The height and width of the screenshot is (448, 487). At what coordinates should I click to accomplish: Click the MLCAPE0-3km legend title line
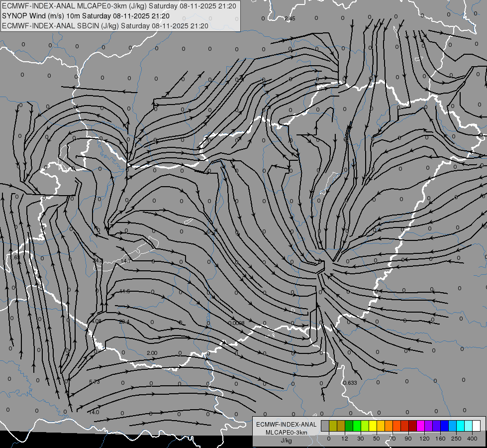click(287, 433)
